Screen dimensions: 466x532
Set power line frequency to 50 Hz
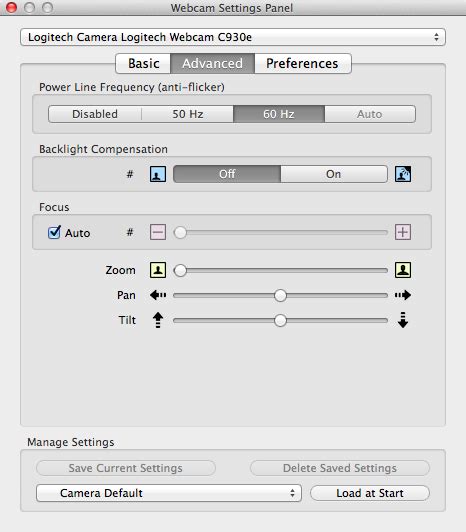pos(188,114)
